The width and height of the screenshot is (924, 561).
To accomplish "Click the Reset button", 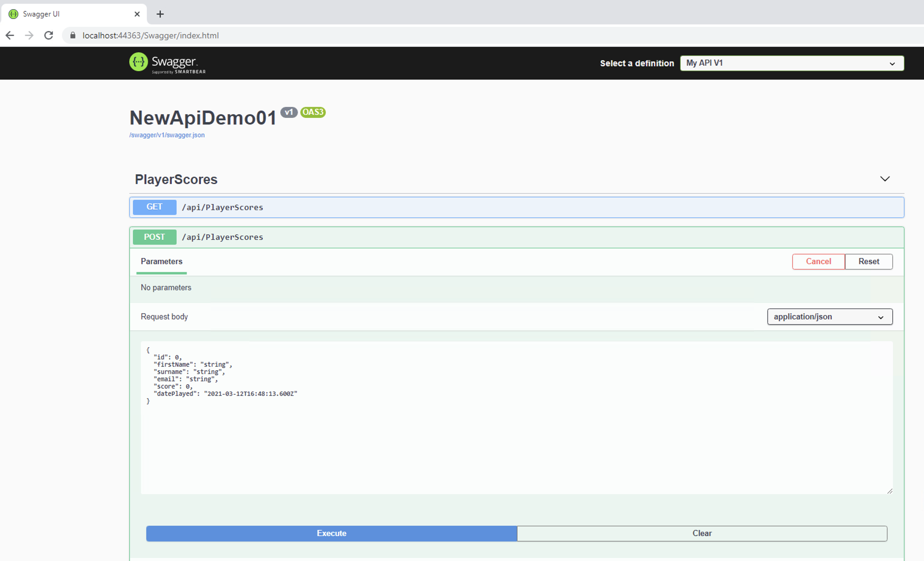I will tap(868, 262).
